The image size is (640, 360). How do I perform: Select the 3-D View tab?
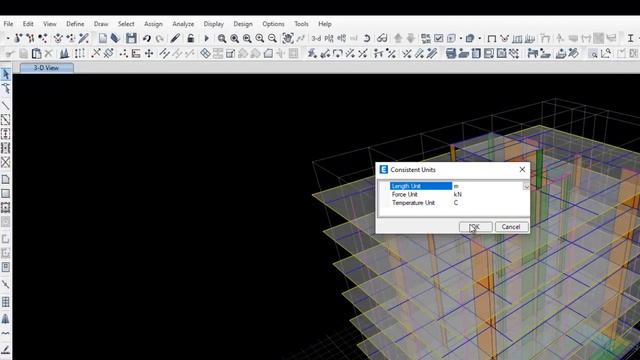point(47,68)
